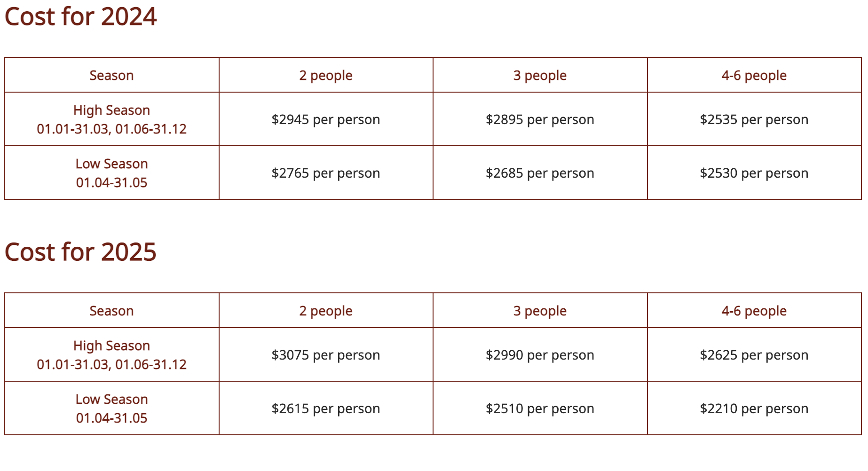Select the $3075 per person cell
Viewport: 868px width, 471px height.
click(x=326, y=355)
